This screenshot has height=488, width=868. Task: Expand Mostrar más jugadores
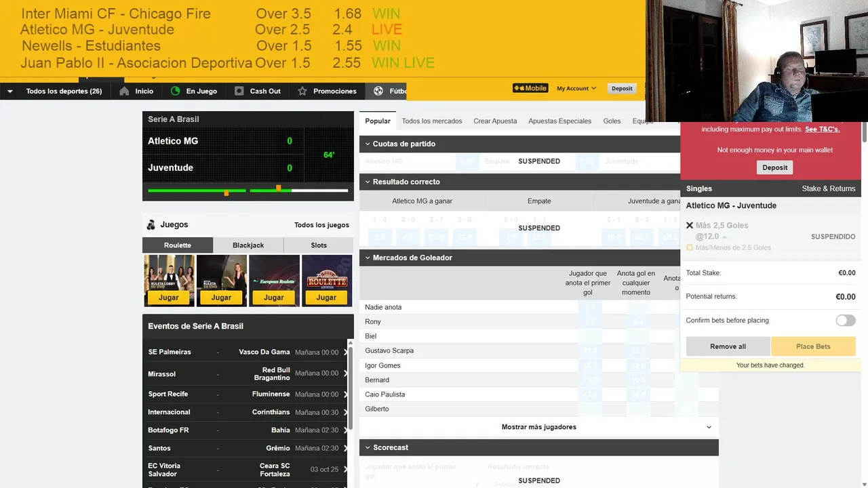pyautogui.click(x=538, y=427)
